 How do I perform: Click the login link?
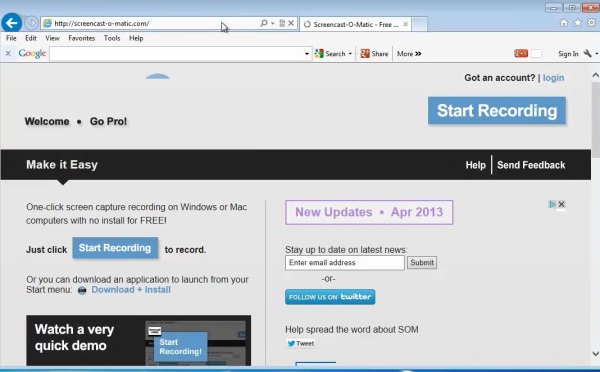[x=553, y=78]
